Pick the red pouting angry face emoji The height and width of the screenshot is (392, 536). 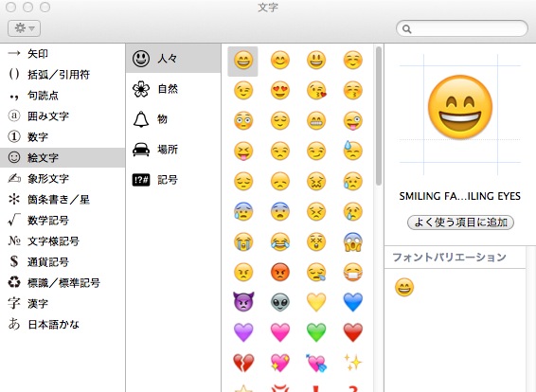pos(280,272)
